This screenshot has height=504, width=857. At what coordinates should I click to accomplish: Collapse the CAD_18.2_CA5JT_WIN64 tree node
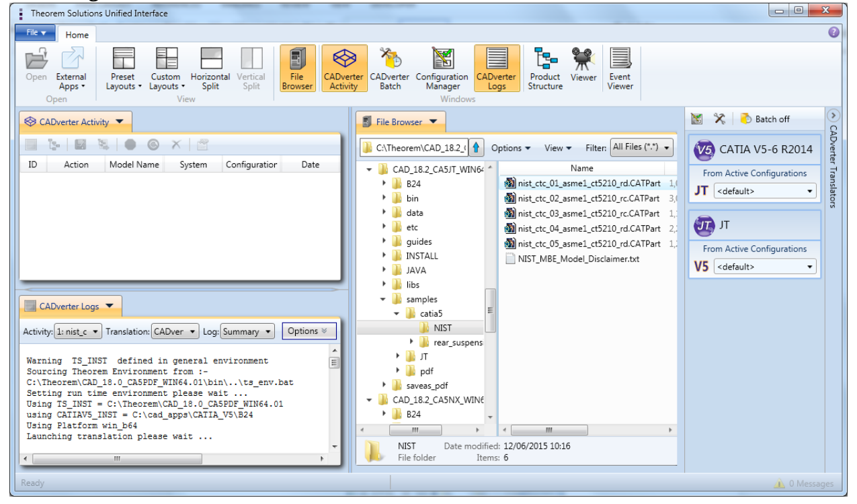[x=369, y=169]
